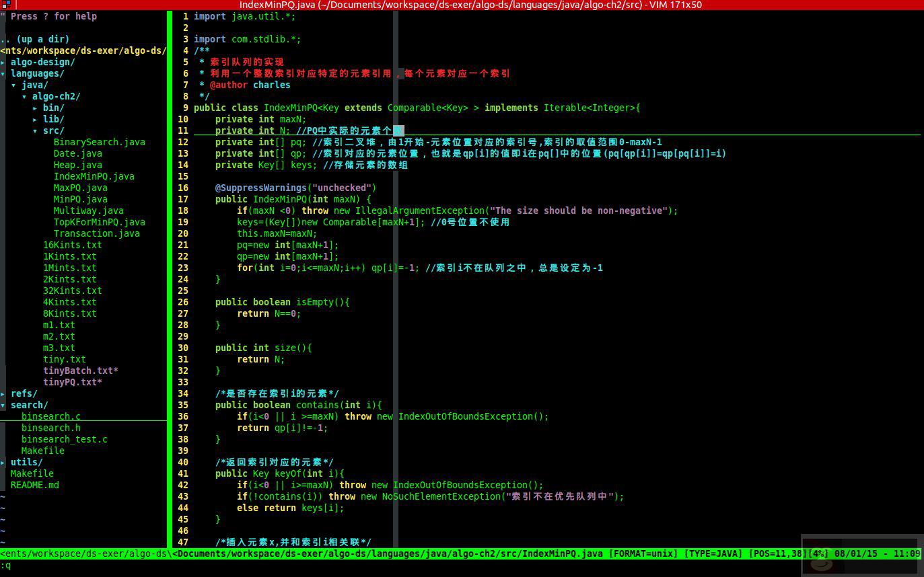This screenshot has height=577, width=924.
Task: Open BinarySearch.java from the file tree
Action: coord(98,142)
